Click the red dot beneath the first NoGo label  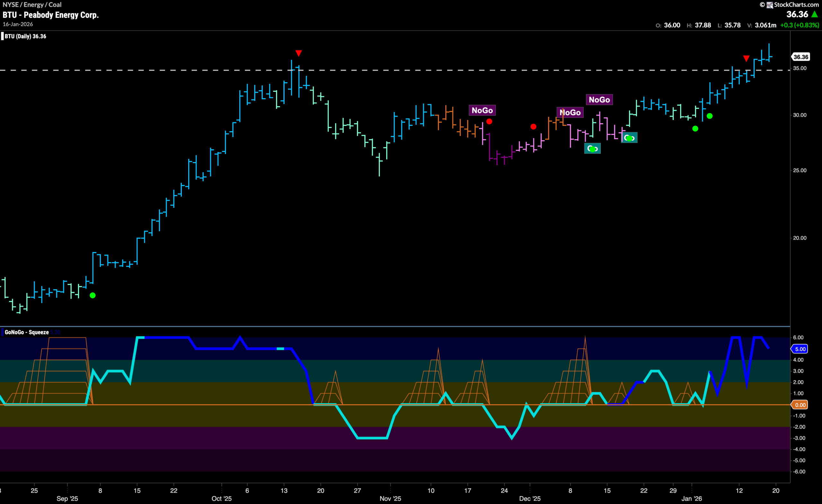click(x=489, y=121)
